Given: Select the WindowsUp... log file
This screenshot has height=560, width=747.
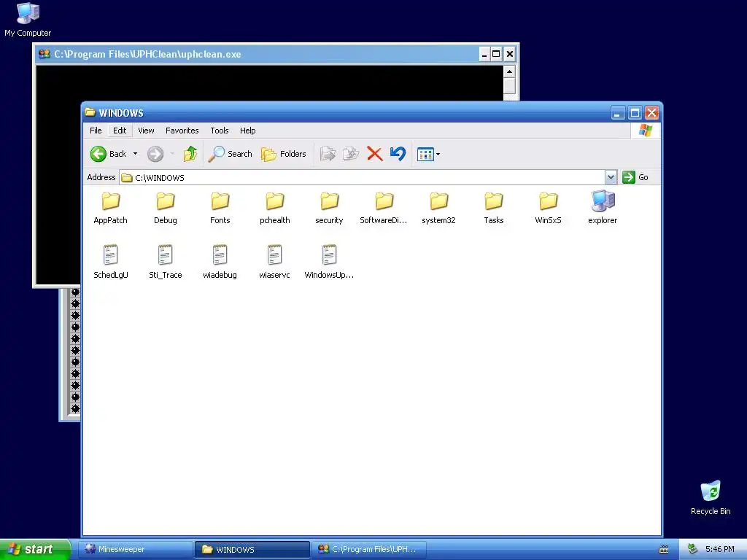Looking at the screenshot, I should [x=329, y=262].
